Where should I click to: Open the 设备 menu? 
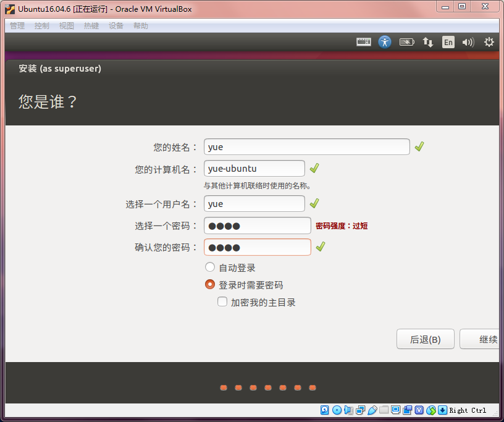point(116,26)
